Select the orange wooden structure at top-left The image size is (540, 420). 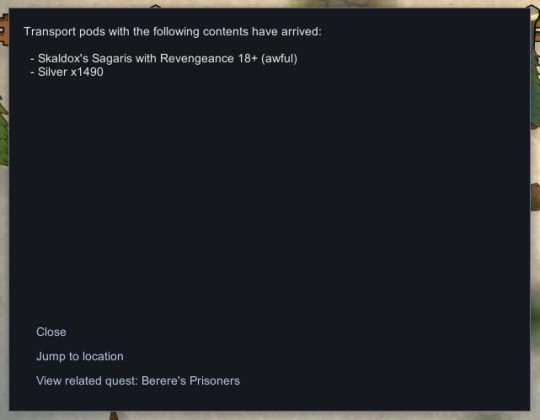pyautogui.click(x=3, y=30)
